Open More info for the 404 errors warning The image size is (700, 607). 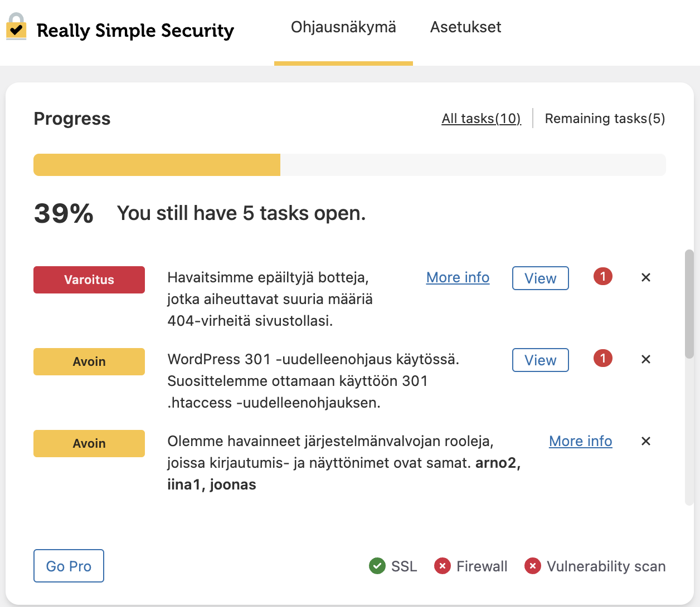tap(458, 277)
